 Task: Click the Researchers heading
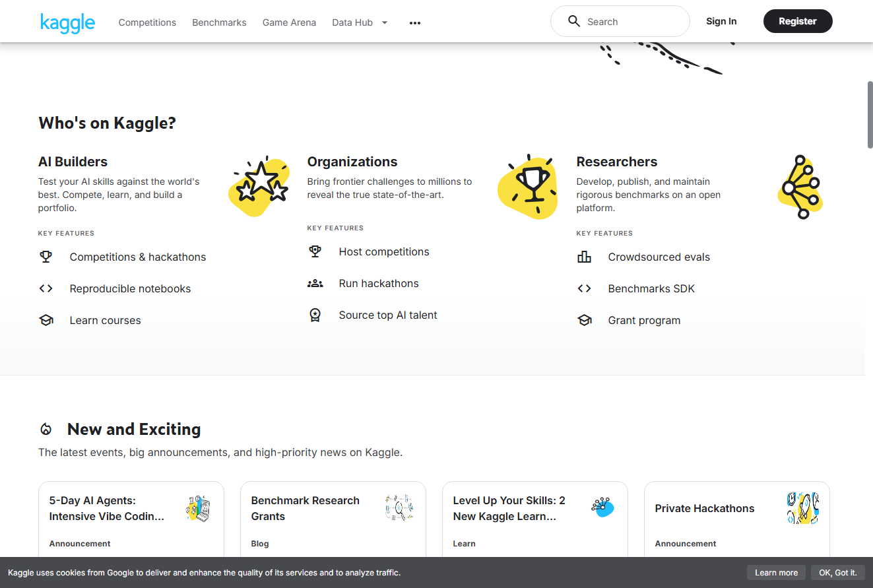pos(617,162)
